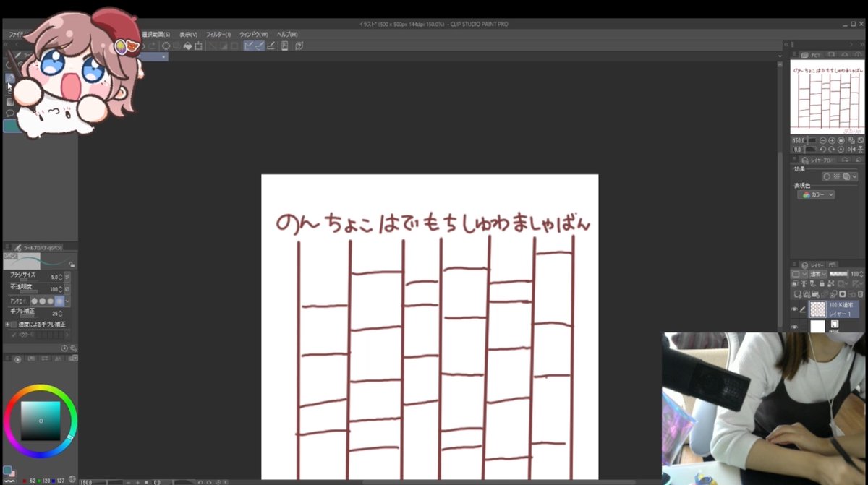Close the open canvas document tab
Screen dimensions: 868x485
163,56
